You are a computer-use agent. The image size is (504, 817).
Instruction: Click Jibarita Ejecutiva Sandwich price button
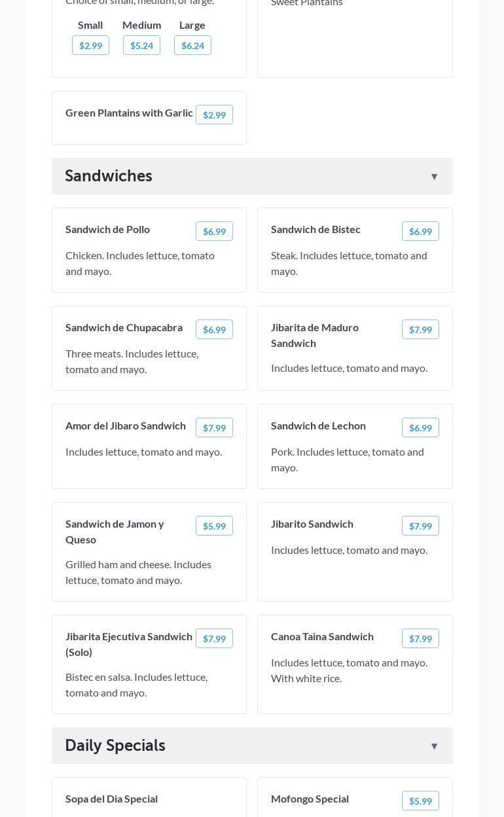point(214,638)
